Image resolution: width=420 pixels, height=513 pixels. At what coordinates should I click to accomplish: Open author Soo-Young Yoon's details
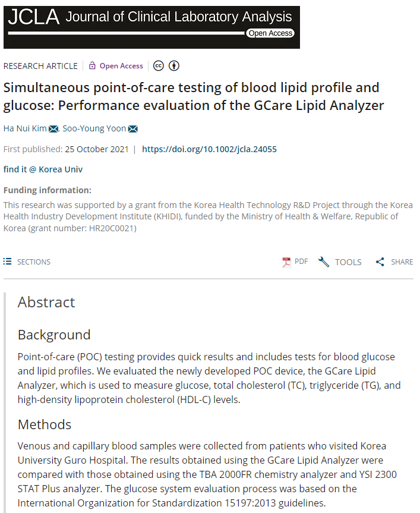point(94,129)
